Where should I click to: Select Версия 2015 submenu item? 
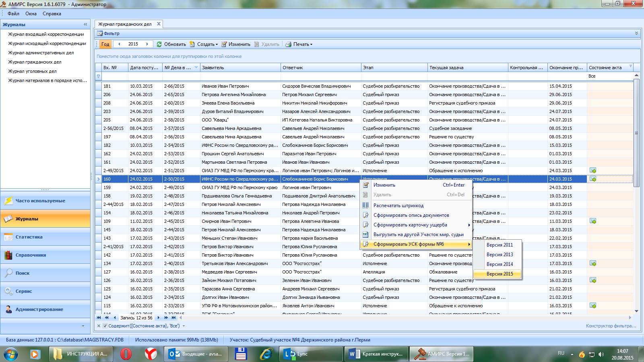point(497,274)
